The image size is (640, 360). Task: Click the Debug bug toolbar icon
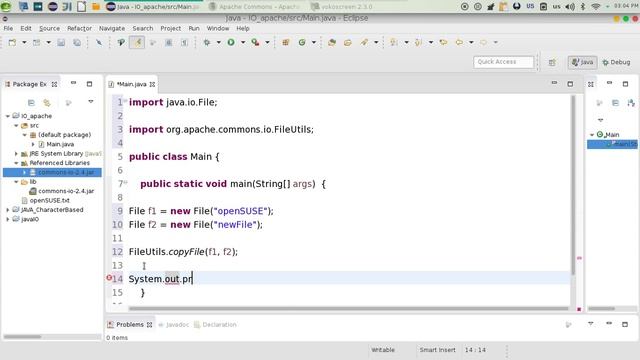coord(207,42)
